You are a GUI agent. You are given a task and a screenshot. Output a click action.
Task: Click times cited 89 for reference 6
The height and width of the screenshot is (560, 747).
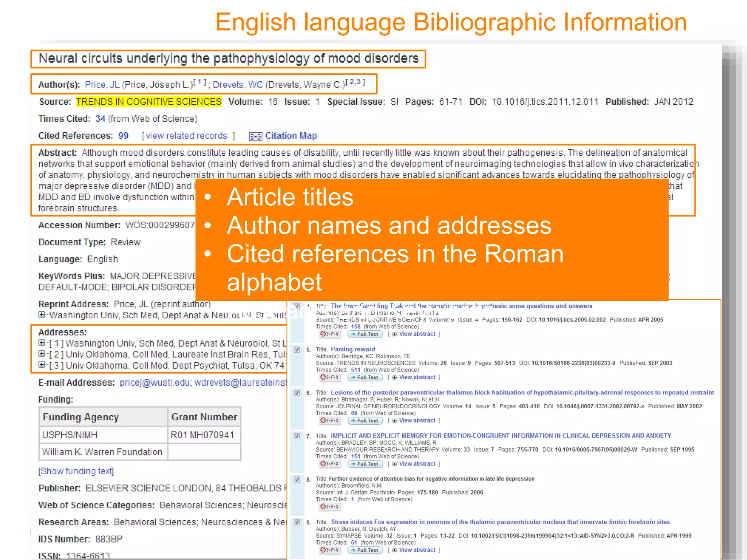354,413
